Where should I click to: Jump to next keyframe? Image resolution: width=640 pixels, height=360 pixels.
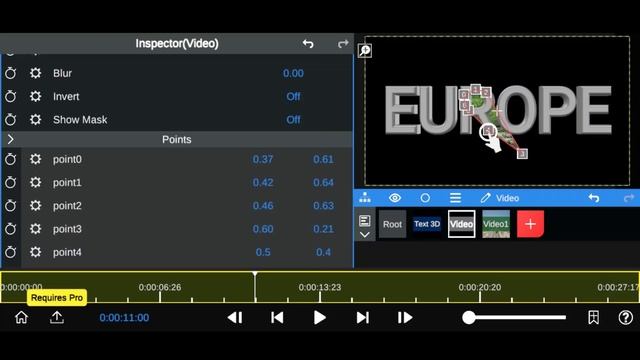(x=362, y=318)
